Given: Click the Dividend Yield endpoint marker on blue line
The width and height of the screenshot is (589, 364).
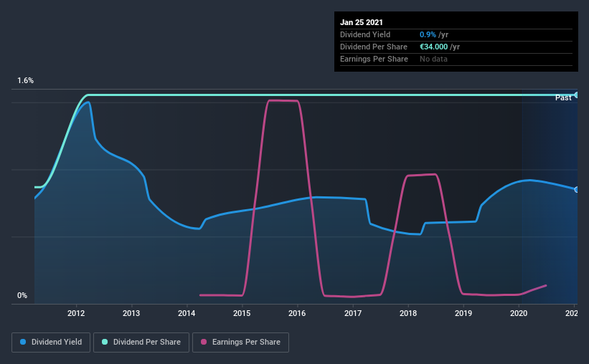Looking at the screenshot, I should [x=577, y=190].
